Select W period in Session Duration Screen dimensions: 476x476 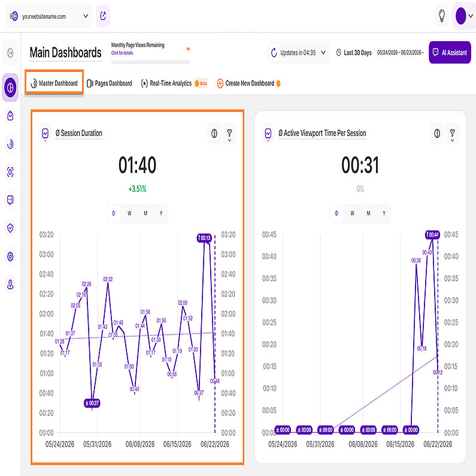pos(129,213)
